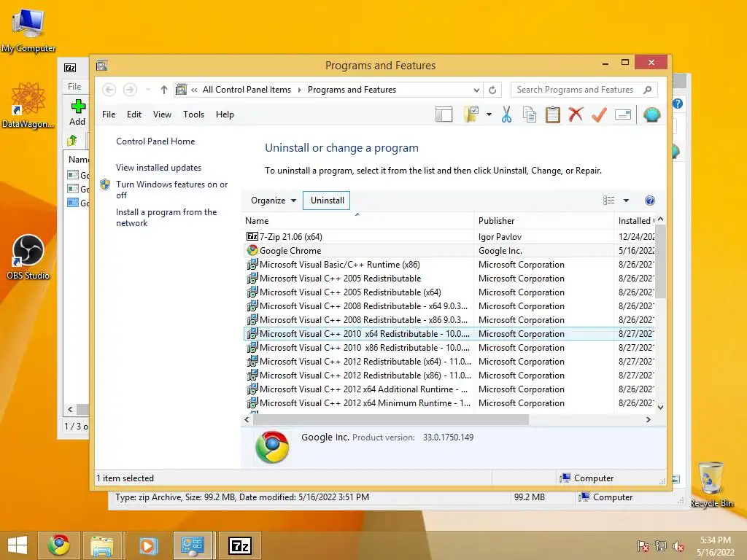The image size is (747, 560).
Task: Click the Windows Start button
Action: coord(18,545)
